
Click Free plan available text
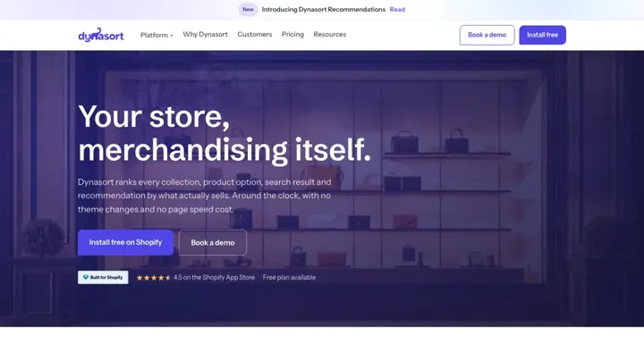pos(289,277)
